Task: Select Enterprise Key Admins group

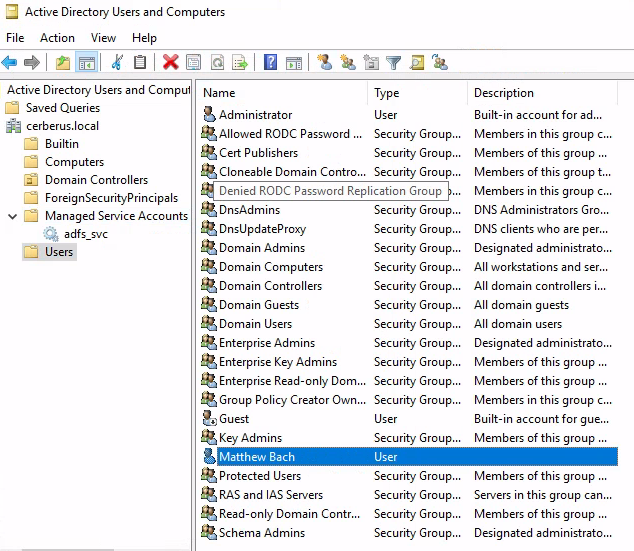Action: coord(278,362)
